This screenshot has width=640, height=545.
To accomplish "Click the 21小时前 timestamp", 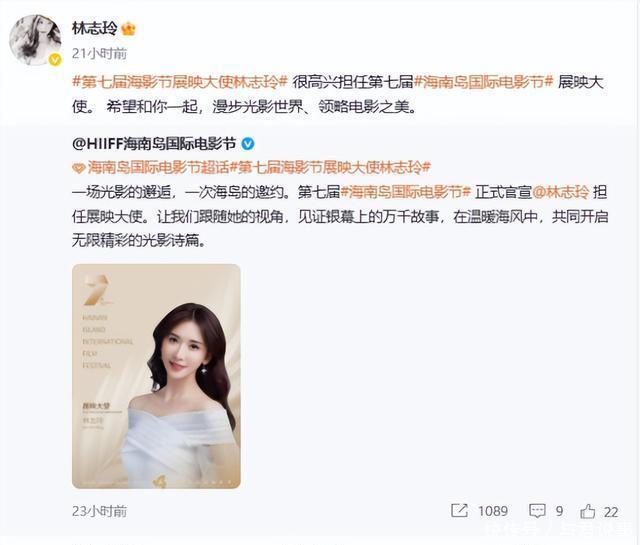I will point(100,53).
